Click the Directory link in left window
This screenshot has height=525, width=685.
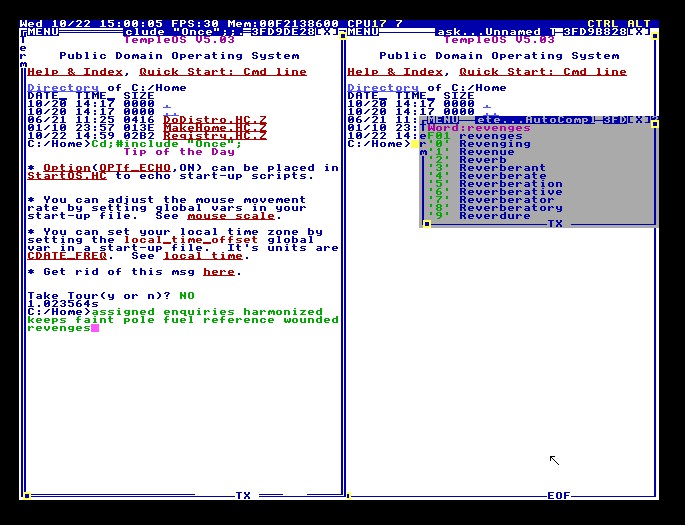tap(63, 88)
